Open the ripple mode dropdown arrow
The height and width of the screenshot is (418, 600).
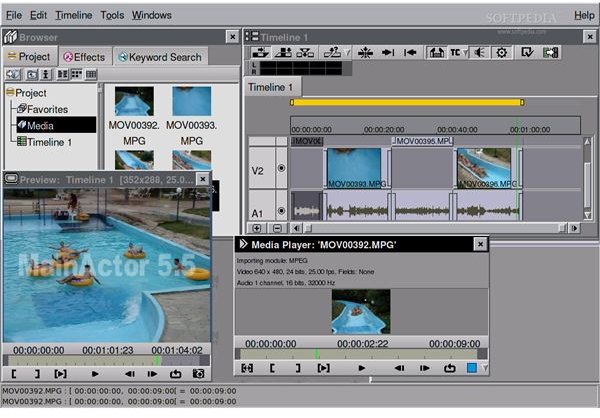346,52
